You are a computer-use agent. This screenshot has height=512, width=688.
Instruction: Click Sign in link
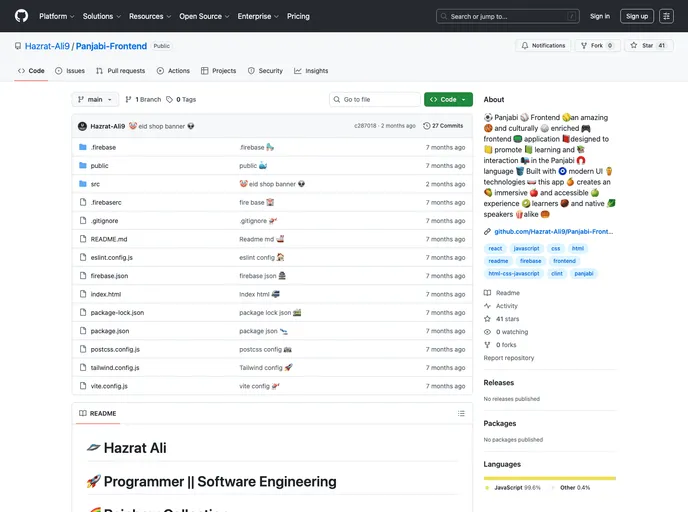tap(600, 16)
